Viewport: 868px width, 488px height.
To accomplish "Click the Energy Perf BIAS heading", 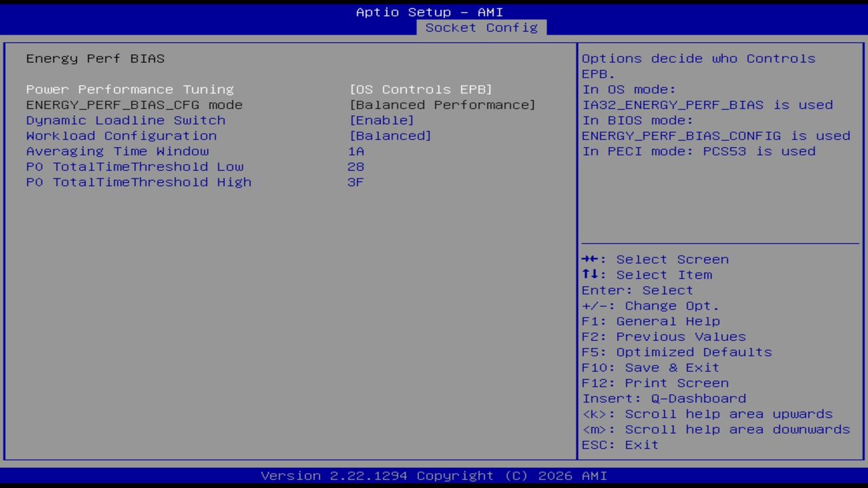I will [95, 58].
